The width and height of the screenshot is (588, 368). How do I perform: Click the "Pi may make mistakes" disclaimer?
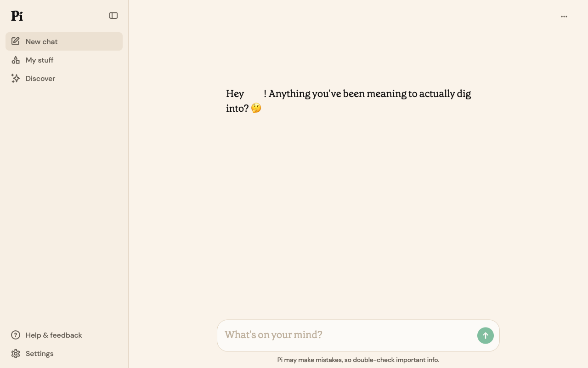[358, 360]
